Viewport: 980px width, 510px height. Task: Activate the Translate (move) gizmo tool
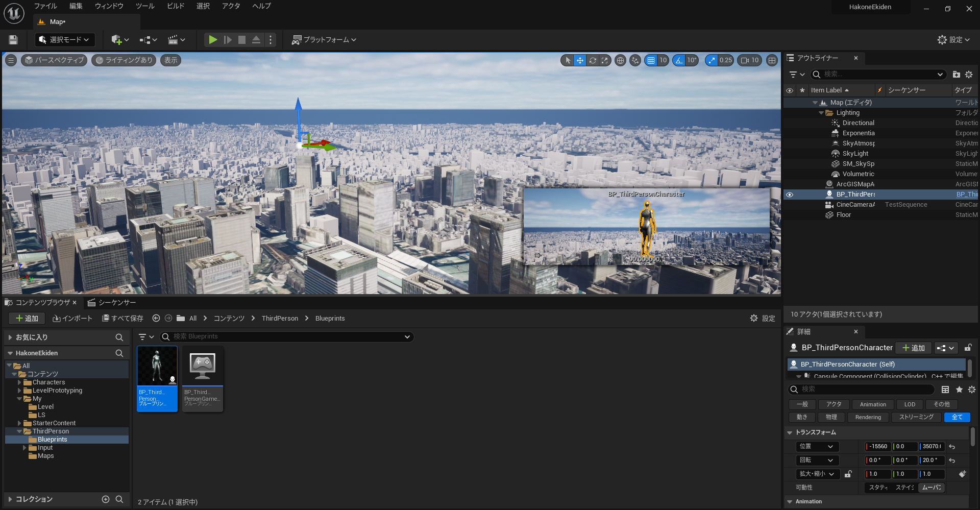pyautogui.click(x=580, y=60)
